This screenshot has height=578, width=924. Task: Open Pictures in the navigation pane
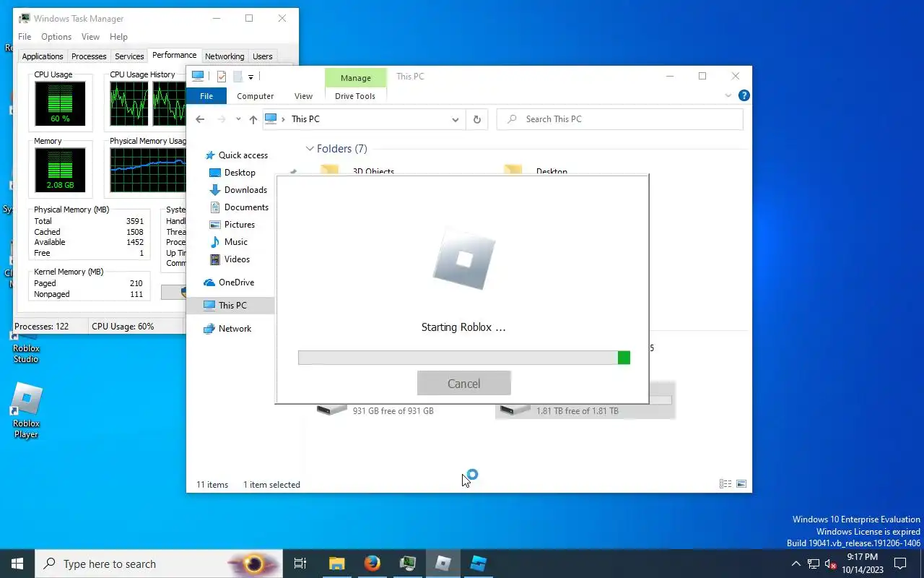(232, 225)
